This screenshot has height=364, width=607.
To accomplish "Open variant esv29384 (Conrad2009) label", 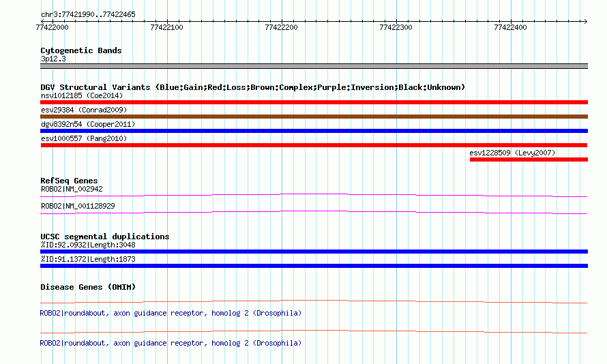I will (x=84, y=110).
